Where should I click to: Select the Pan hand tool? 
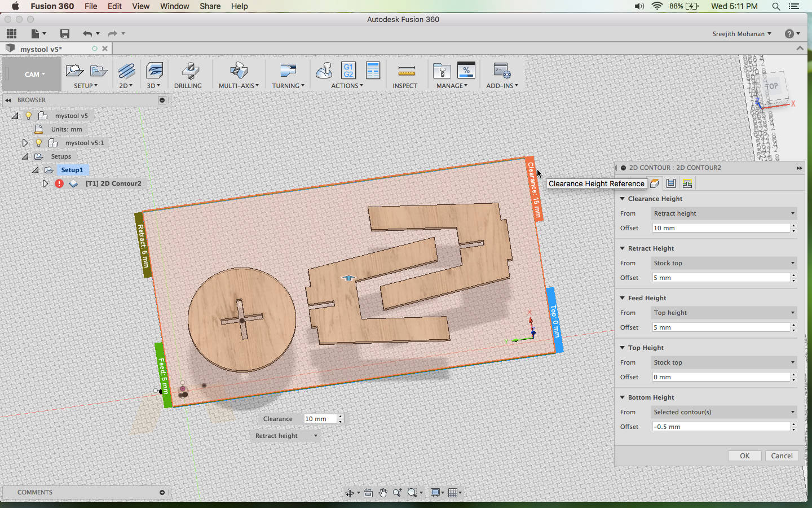coord(383,493)
